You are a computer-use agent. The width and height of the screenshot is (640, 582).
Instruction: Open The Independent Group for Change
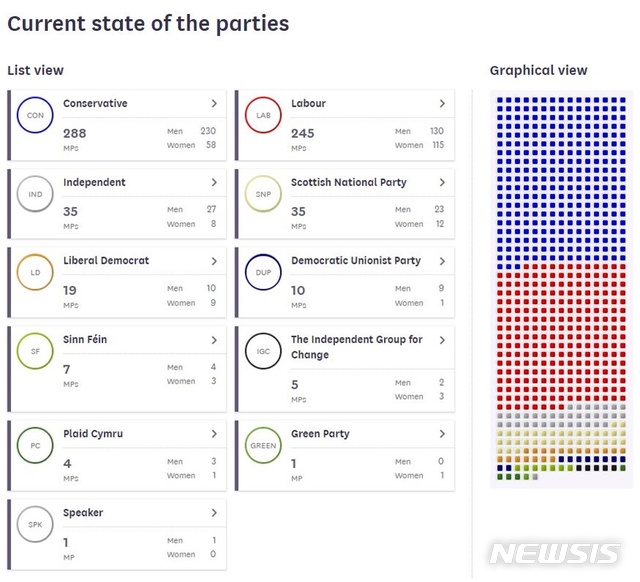[356, 347]
